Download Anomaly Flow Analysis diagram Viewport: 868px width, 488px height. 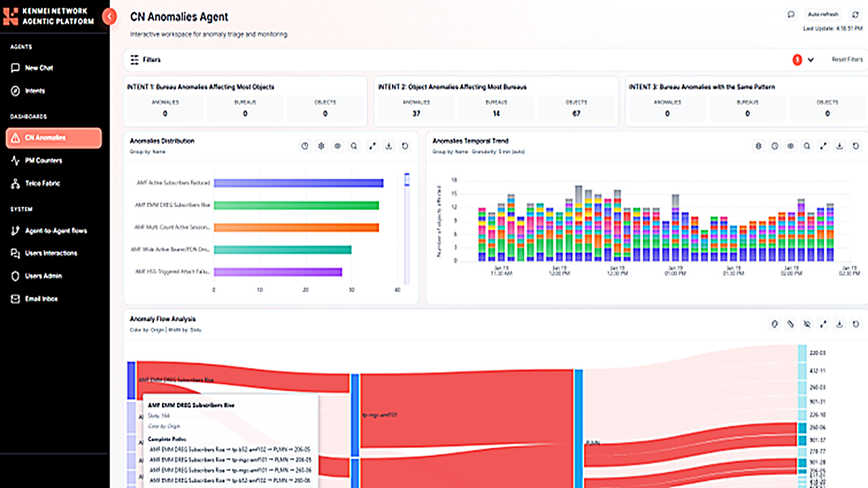840,324
